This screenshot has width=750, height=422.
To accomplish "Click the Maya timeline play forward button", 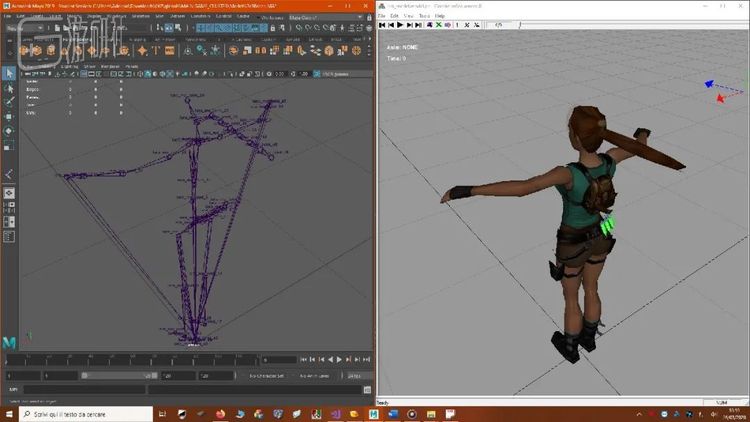I will pyautogui.click(x=339, y=359).
